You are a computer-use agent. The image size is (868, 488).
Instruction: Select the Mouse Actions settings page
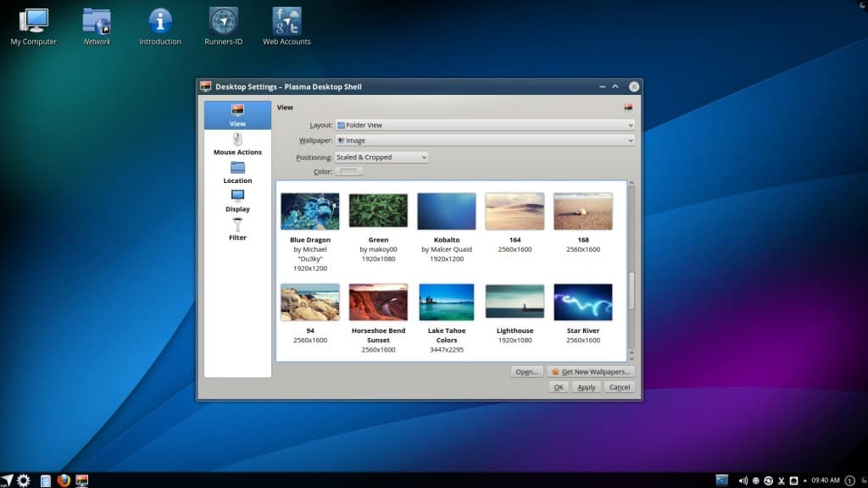(237, 143)
